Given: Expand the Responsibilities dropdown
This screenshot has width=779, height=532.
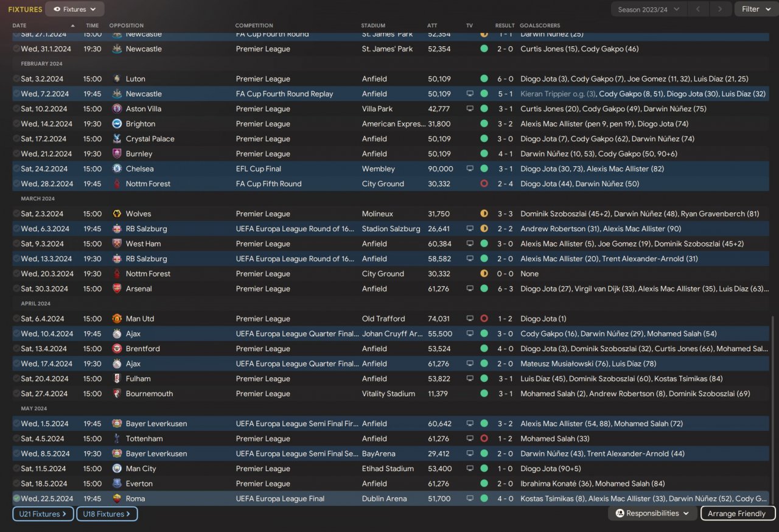Looking at the screenshot, I should coord(653,513).
